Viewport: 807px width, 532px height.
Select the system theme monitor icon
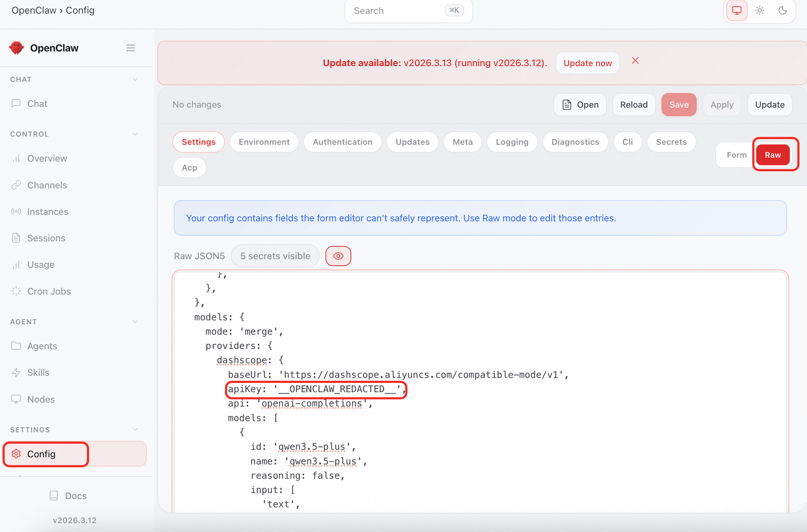click(x=737, y=10)
